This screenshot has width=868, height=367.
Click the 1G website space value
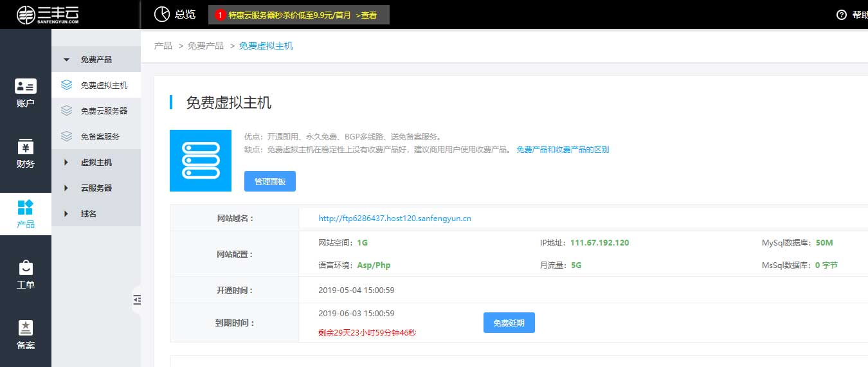point(363,243)
